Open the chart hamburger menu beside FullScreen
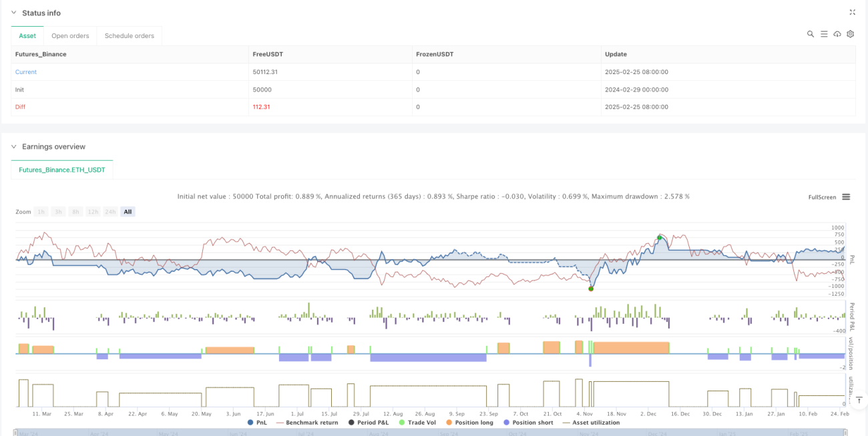The image size is (868, 436). [x=846, y=197]
